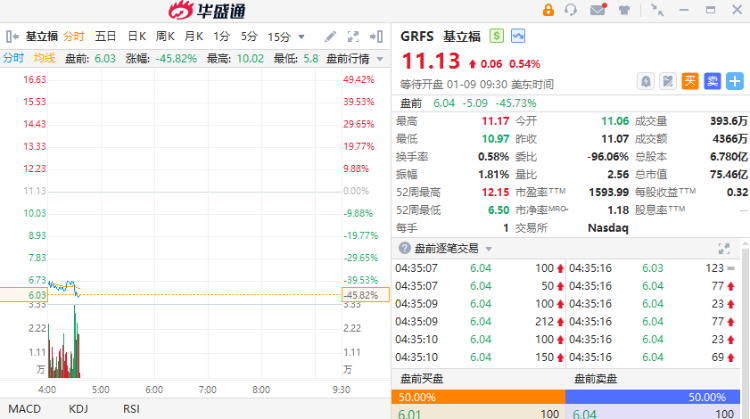Collapse the left panel arrow icon
This screenshot has height=419, width=750.
(12, 36)
